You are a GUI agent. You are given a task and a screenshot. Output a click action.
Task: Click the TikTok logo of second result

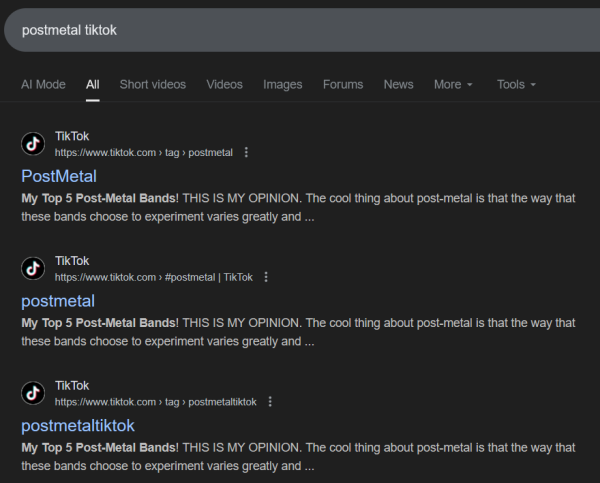pos(33,268)
